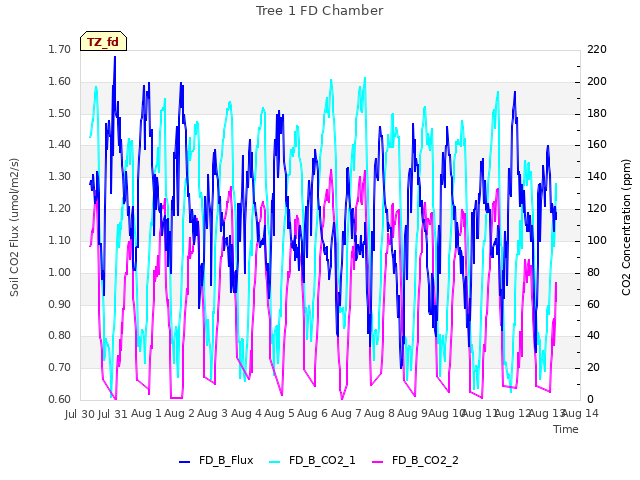This screenshot has height=480, width=640.
Task: Click the blue flux peak near 1.70
Action: (115, 58)
